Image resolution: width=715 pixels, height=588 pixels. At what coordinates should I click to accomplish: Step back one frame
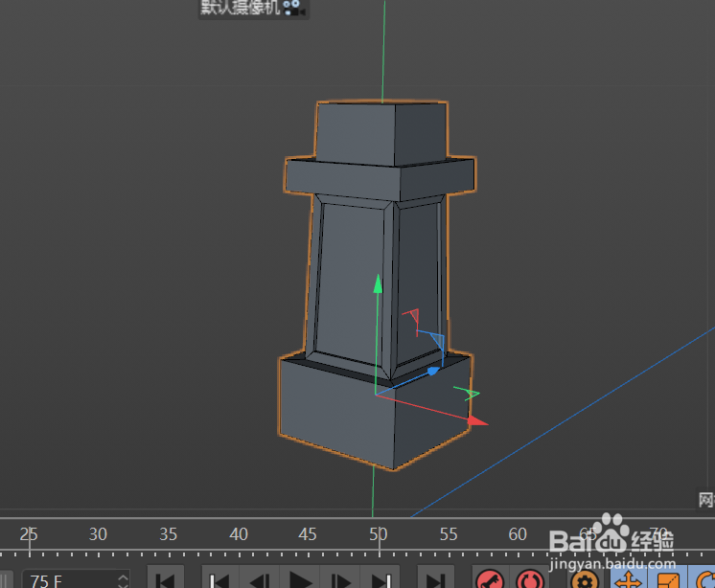[x=260, y=578]
